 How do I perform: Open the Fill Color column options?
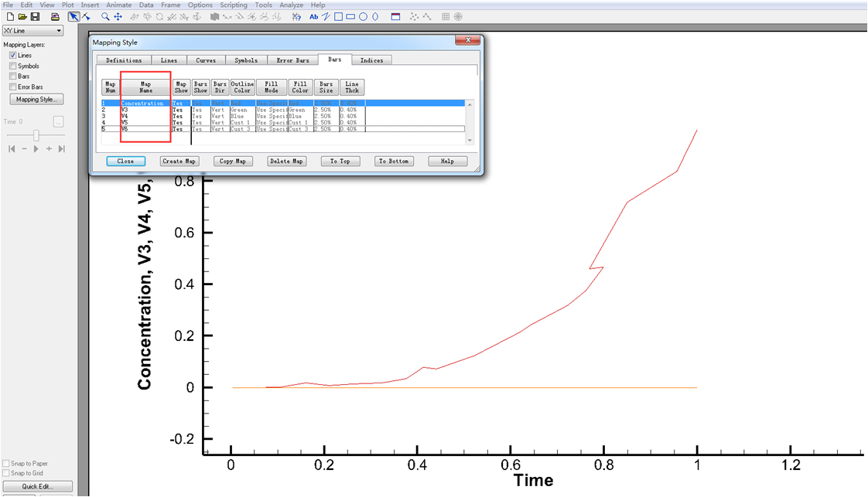click(x=300, y=87)
